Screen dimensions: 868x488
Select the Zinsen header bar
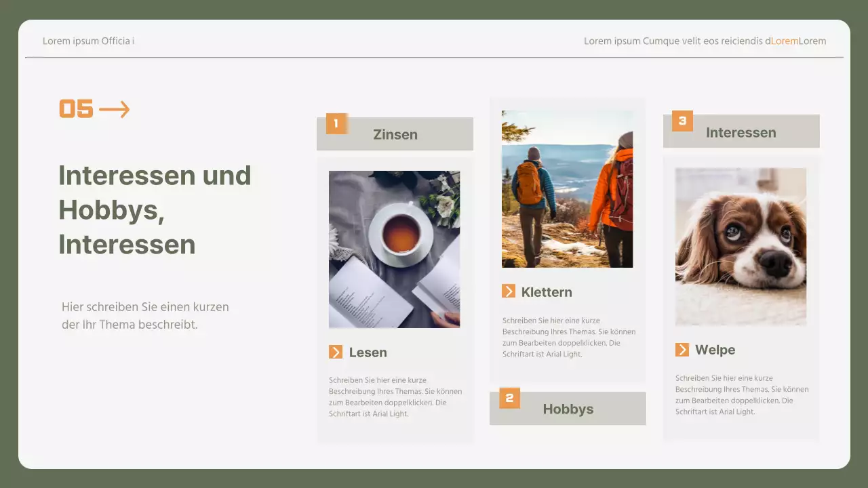click(395, 134)
